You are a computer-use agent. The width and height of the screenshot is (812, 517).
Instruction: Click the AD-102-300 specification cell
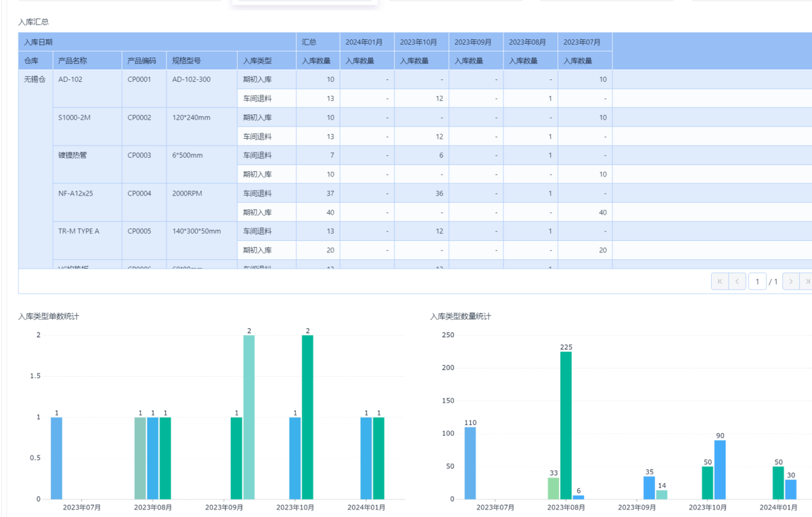(202, 89)
